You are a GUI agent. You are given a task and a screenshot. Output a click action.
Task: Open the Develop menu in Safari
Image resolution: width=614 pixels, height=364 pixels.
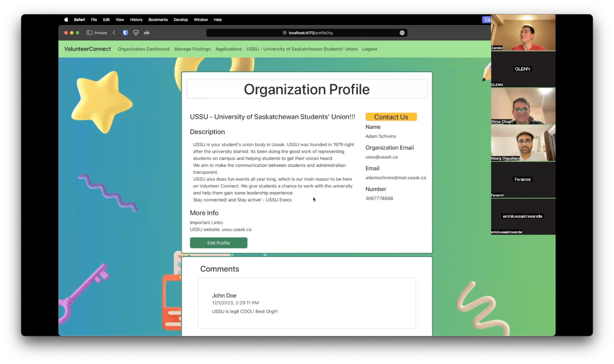181,20
